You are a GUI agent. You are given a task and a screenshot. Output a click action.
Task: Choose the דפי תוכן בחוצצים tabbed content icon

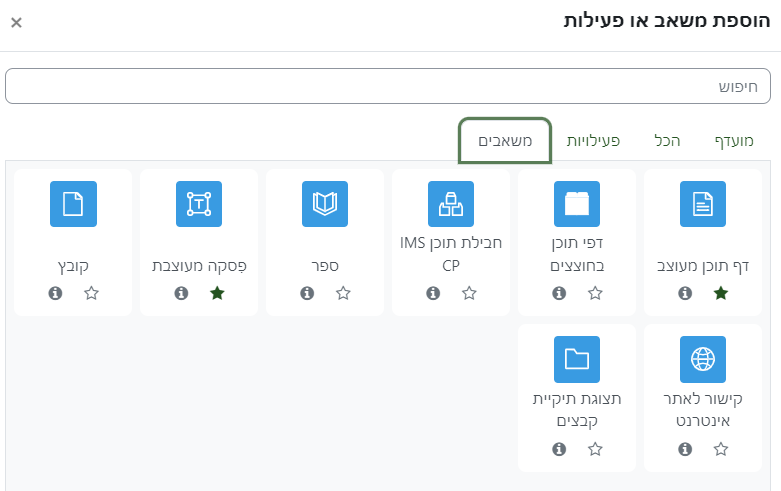[577, 205]
